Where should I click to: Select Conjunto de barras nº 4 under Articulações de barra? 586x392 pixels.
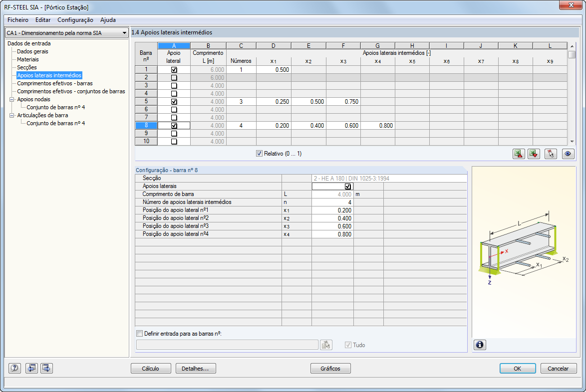[56, 123]
